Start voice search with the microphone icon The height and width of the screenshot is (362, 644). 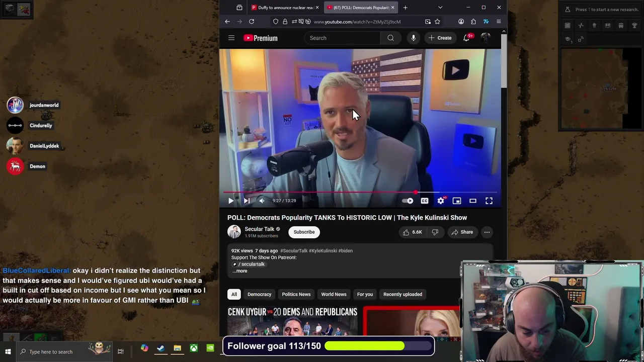413,38
